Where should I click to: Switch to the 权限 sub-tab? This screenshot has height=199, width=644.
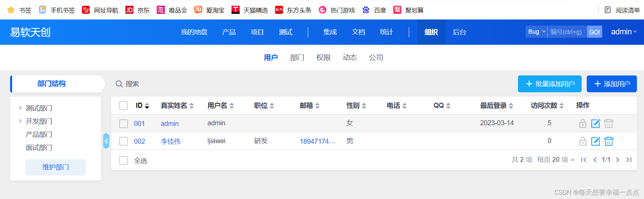tap(323, 58)
